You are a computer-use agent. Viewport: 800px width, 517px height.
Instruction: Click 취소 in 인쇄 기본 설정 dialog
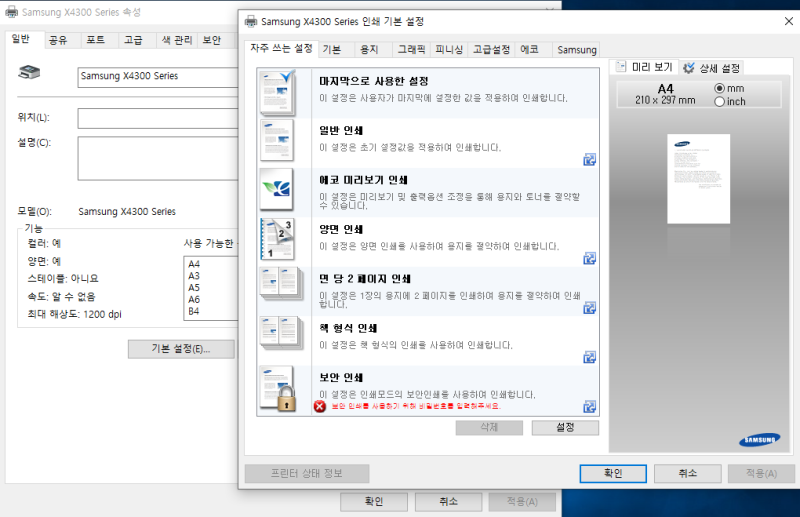coord(688,474)
